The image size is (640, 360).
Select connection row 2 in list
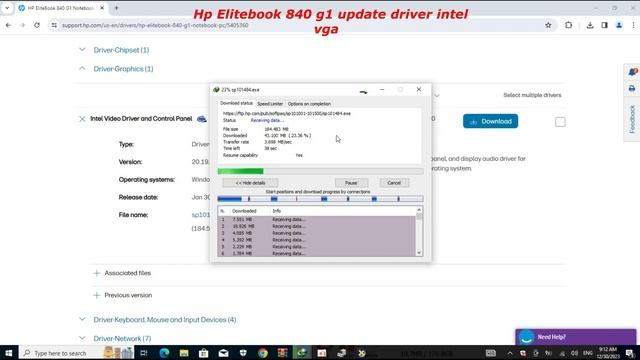pos(317,226)
